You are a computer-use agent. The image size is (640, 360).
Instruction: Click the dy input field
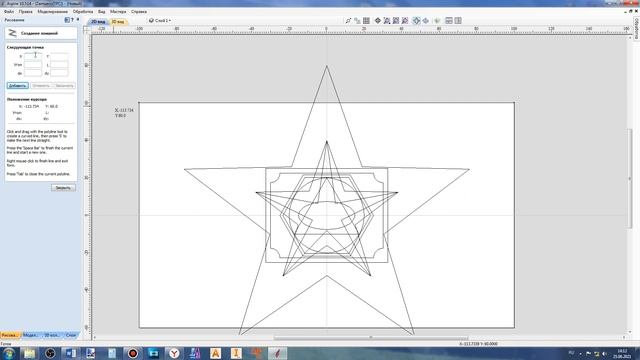tap(59, 73)
